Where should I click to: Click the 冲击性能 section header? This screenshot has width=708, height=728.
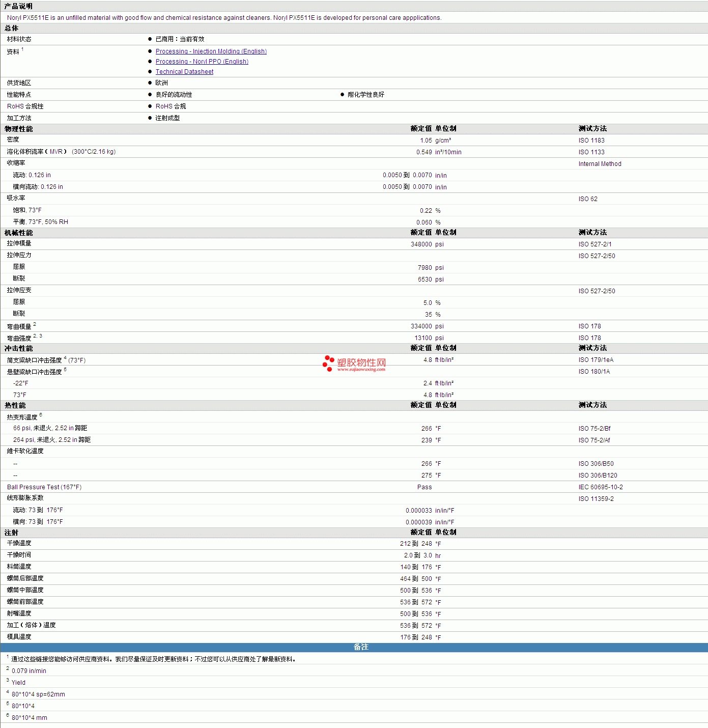tap(19, 349)
